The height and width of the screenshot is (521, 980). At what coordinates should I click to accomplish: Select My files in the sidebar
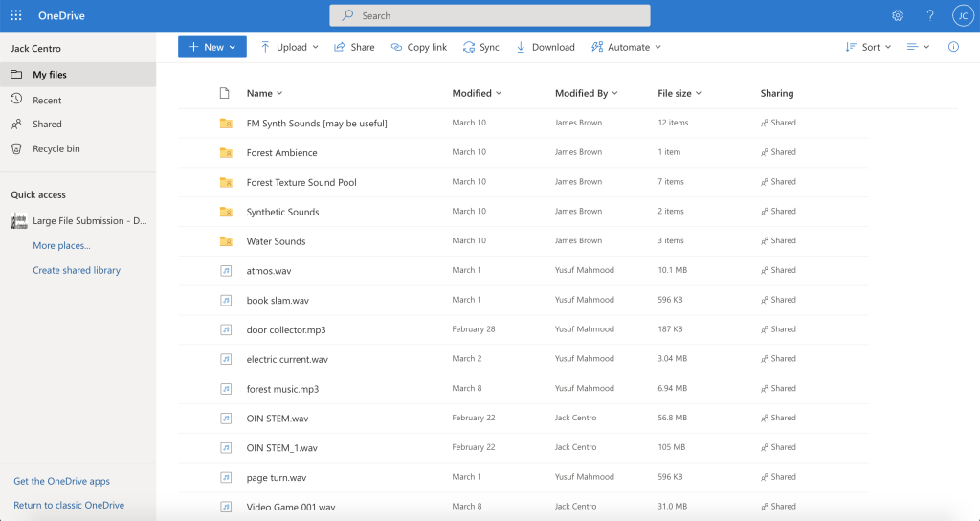pyautogui.click(x=78, y=75)
